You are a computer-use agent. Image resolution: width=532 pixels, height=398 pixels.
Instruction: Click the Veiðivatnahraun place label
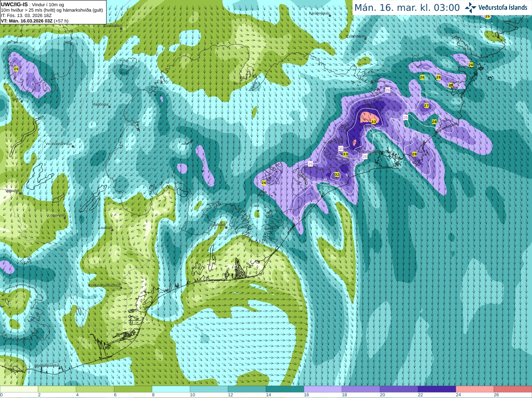click(59, 143)
